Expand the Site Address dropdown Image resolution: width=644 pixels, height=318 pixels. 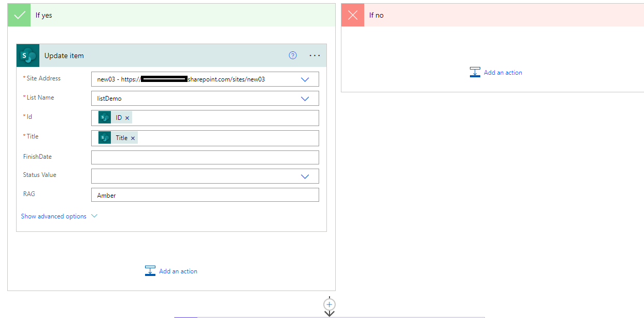(305, 79)
